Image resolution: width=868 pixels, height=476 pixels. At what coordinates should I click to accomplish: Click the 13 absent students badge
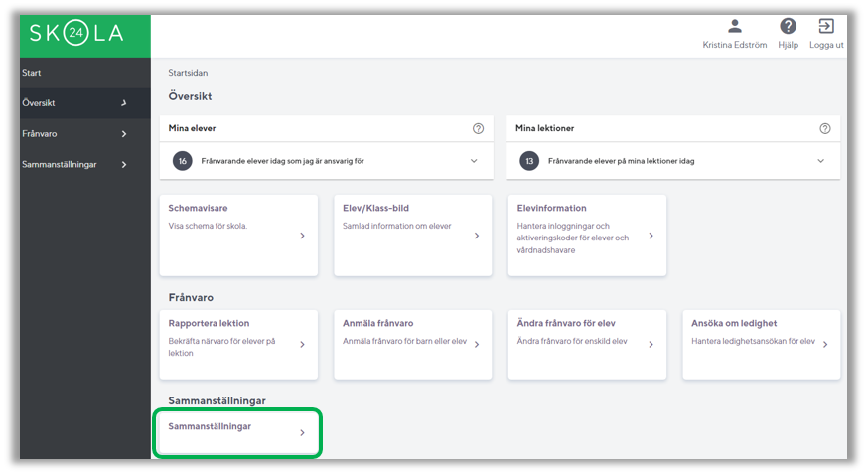pos(529,161)
